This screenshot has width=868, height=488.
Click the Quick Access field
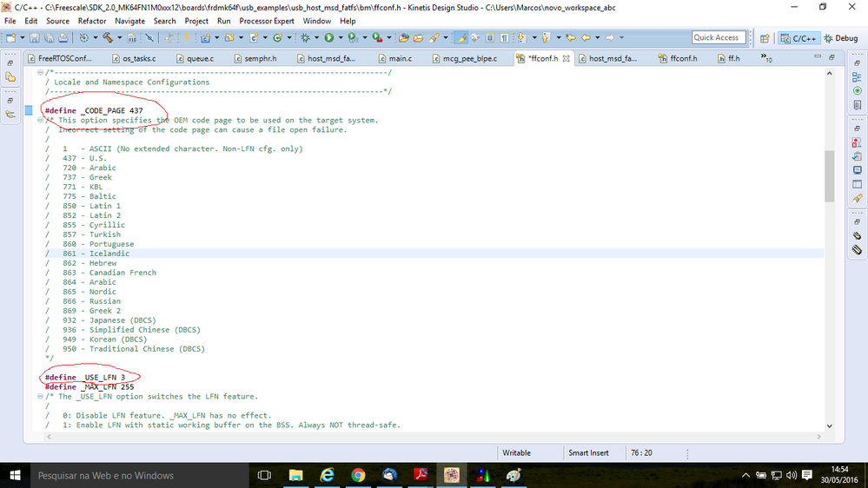pos(719,37)
